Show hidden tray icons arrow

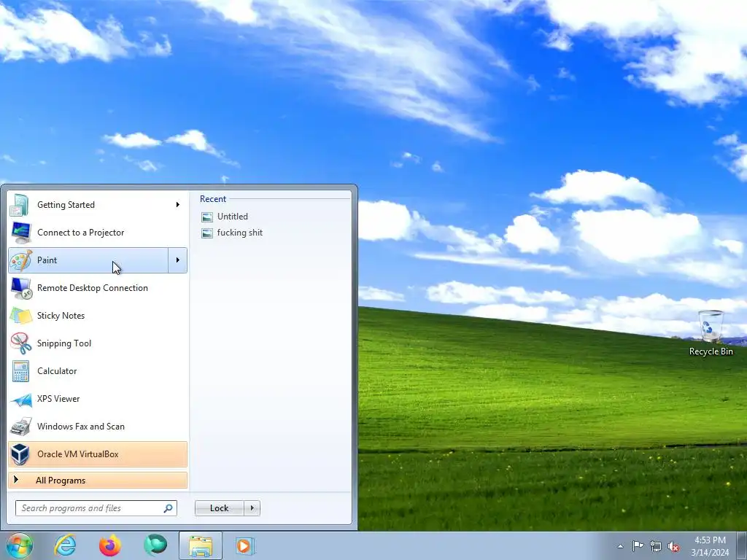[620, 546]
